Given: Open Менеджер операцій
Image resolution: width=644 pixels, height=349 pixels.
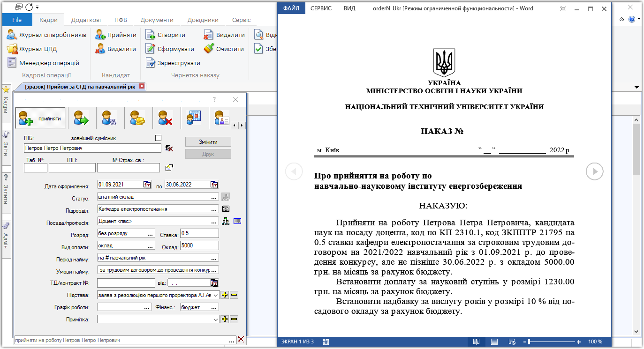Looking at the screenshot, I should coord(43,63).
